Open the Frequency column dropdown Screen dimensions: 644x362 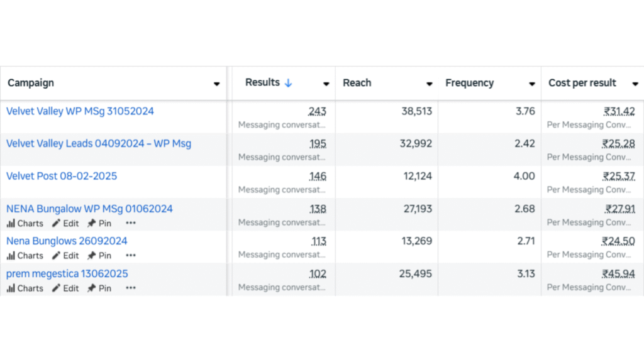(531, 84)
